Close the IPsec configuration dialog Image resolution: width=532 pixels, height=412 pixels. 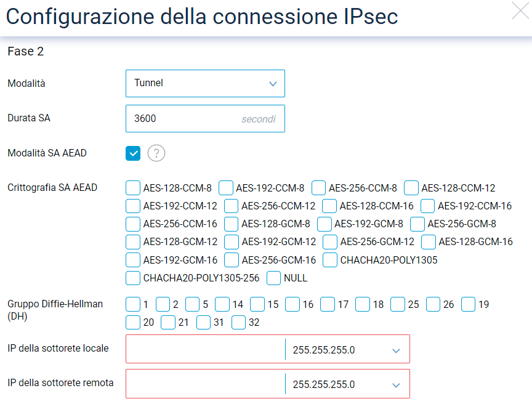pos(520,11)
